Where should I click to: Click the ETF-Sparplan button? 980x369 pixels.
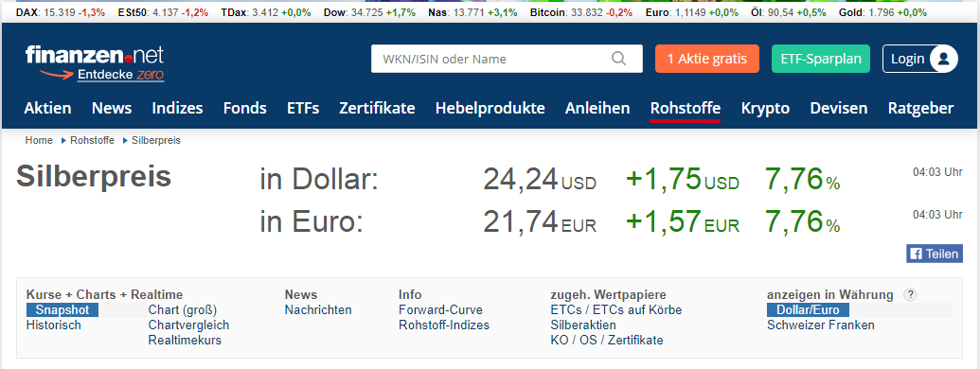coord(821,59)
